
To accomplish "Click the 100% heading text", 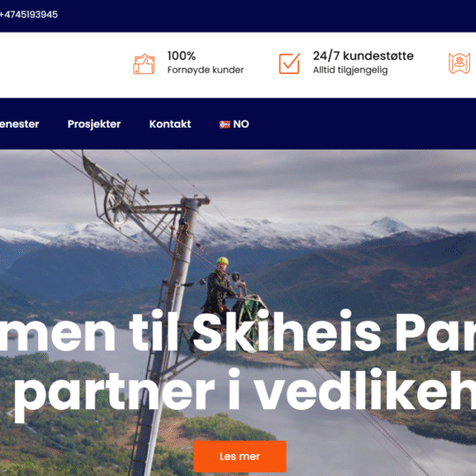I will (x=182, y=56).
